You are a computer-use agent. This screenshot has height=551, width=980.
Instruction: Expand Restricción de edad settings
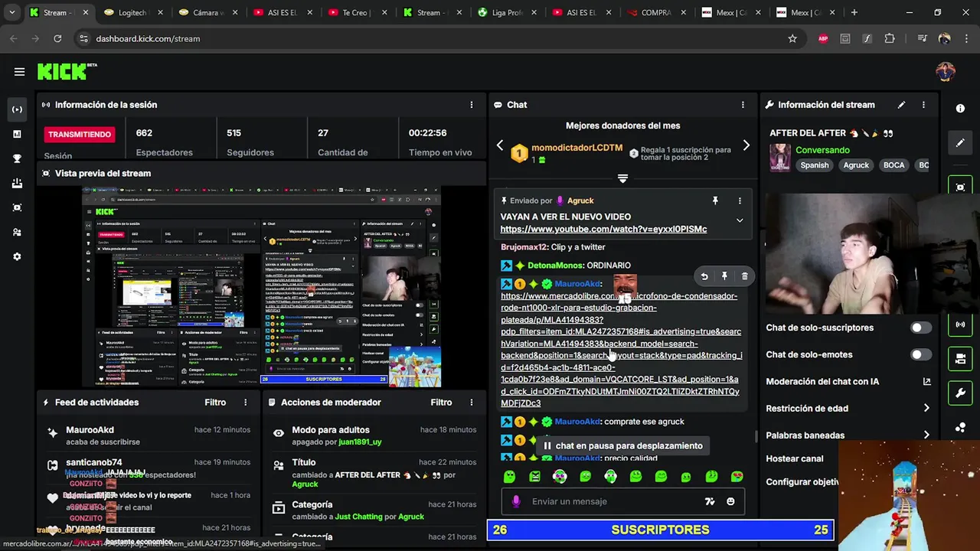[x=926, y=408]
